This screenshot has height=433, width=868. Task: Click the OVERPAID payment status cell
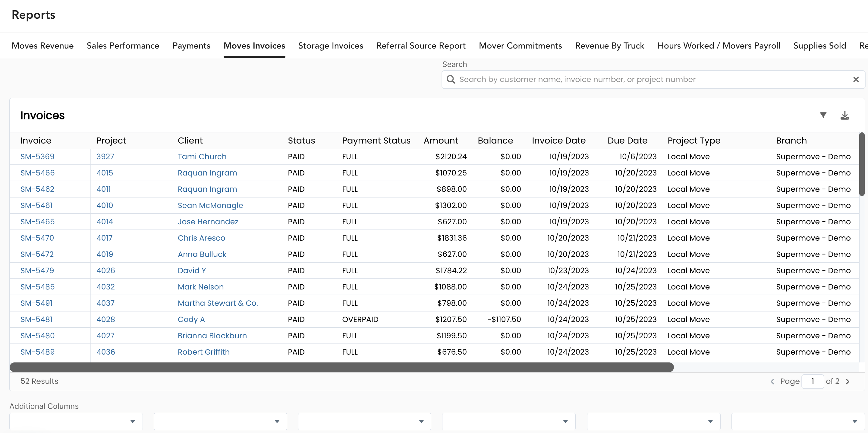pyautogui.click(x=360, y=319)
